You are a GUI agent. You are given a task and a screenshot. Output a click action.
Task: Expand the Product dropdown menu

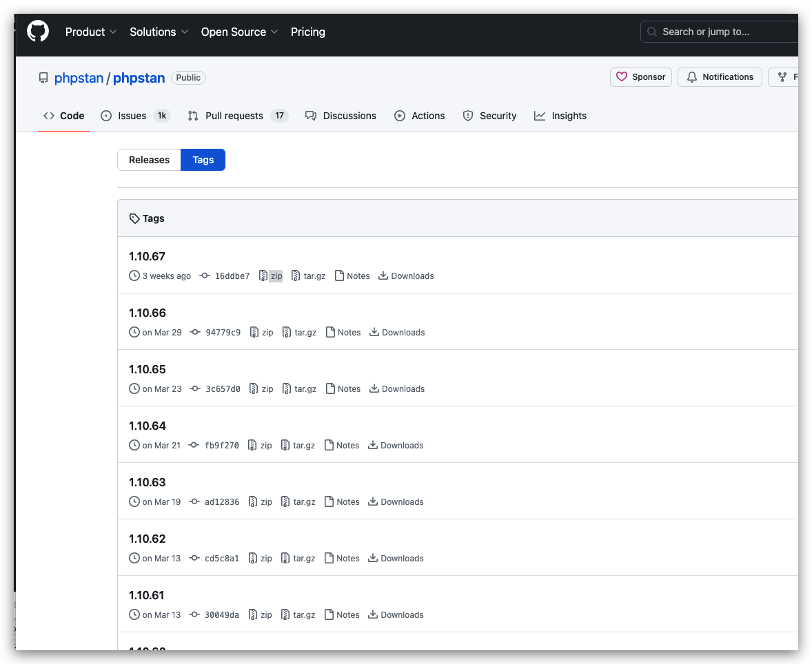(x=90, y=32)
